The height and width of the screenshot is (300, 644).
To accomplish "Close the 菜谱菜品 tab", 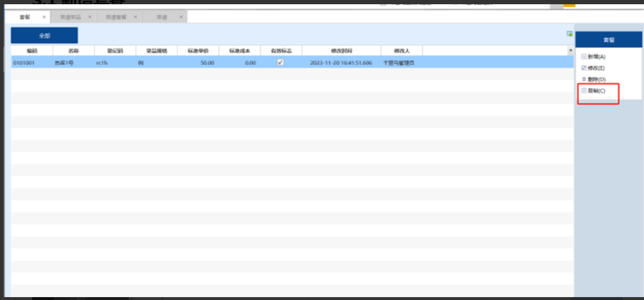I will point(90,17).
